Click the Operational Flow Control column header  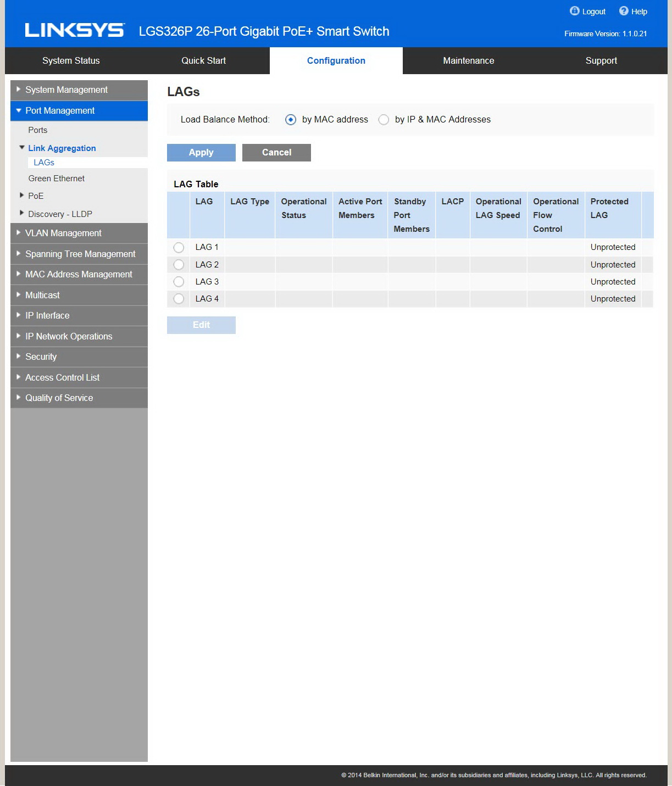tap(556, 215)
